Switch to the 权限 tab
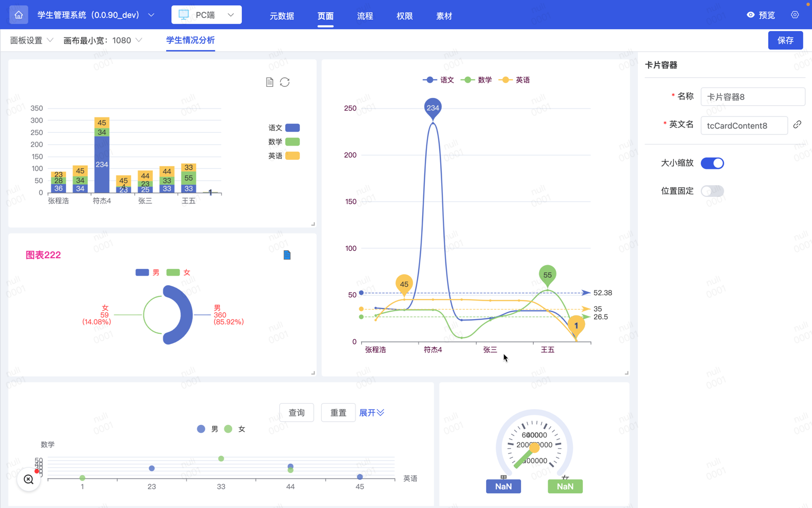The height and width of the screenshot is (508, 812). click(405, 16)
